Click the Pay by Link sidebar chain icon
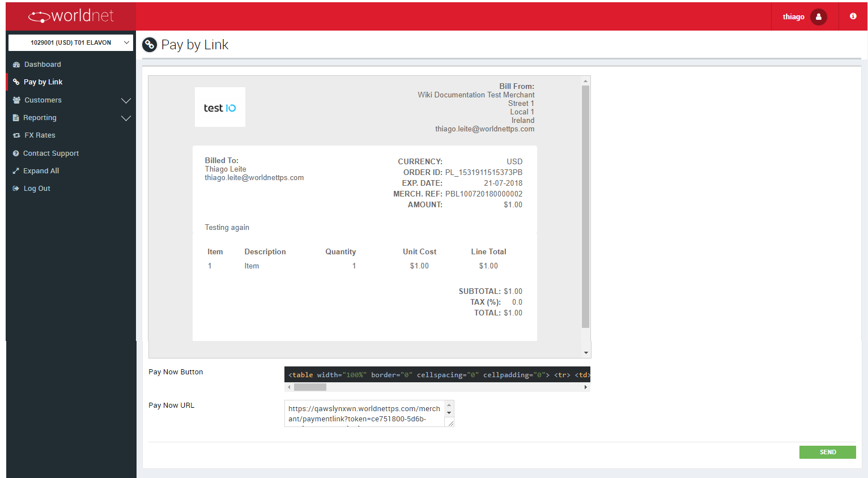This screenshot has height=478, width=868. click(16, 82)
